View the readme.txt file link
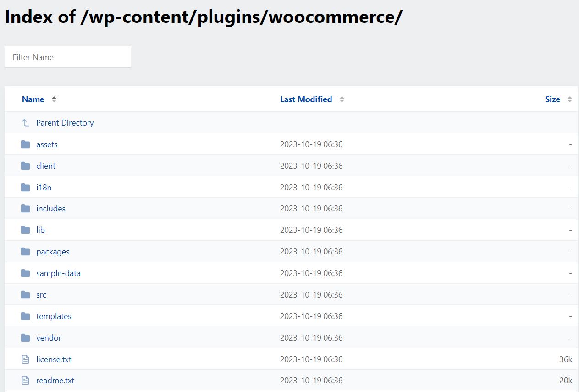This screenshot has height=392, width=579. click(x=55, y=381)
